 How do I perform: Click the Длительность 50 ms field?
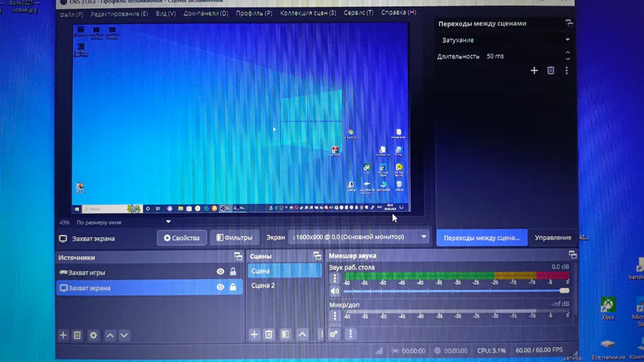pos(526,56)
